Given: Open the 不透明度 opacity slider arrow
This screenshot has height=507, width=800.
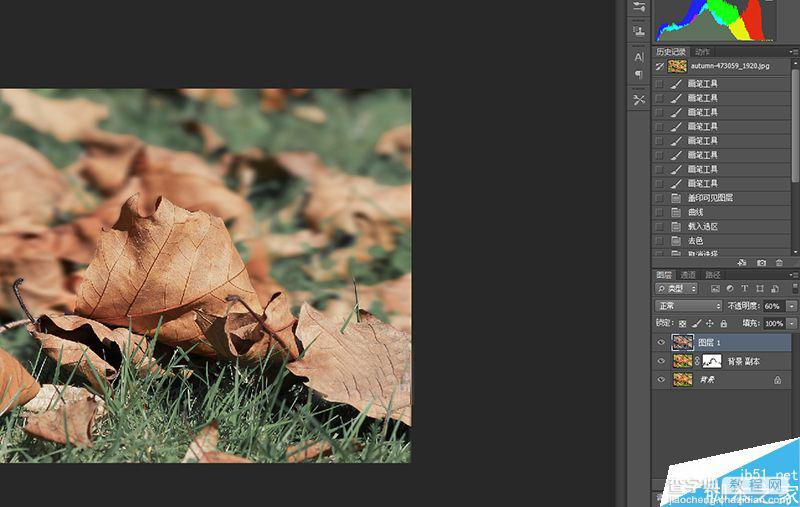Looking at the screenshot, I should pos(792,306).
